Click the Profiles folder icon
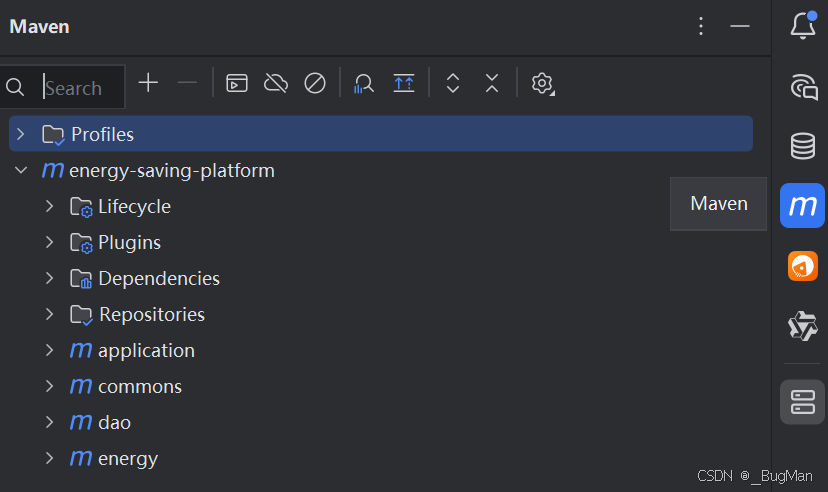Viewport: 828px width, 492px height. click(x=53, y=135)
